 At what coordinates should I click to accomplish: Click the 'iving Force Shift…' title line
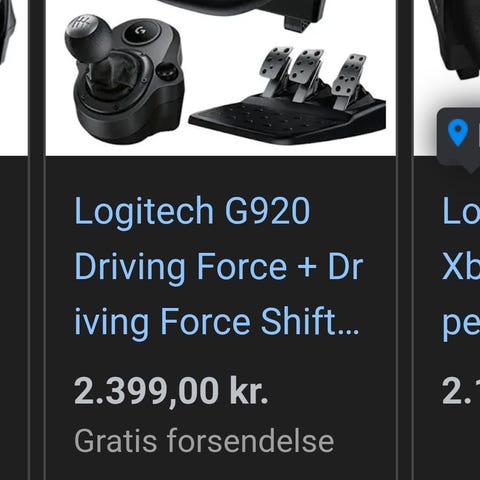(217, 322)
